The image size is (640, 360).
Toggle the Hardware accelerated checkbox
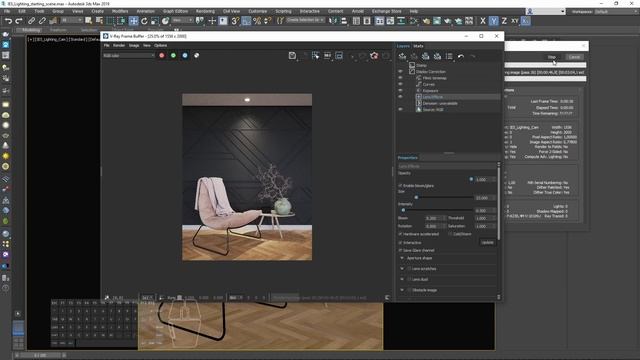point(400,234)
